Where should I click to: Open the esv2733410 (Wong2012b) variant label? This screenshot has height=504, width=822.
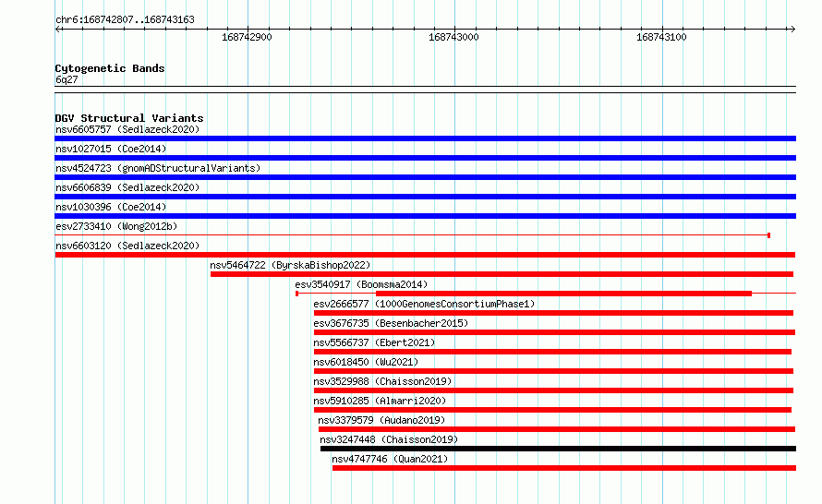tap(116, 226)
